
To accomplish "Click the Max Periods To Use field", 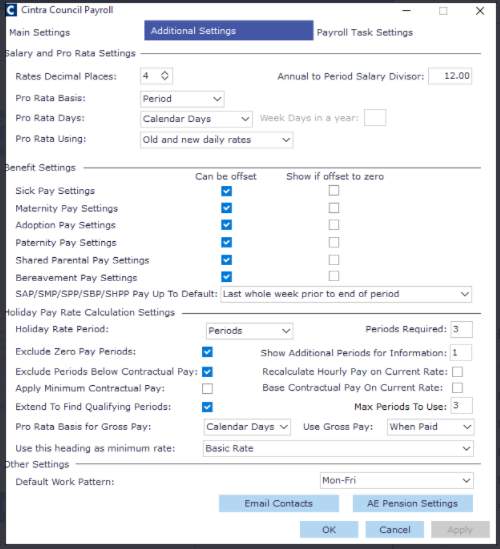I will [x=461, y=405].
